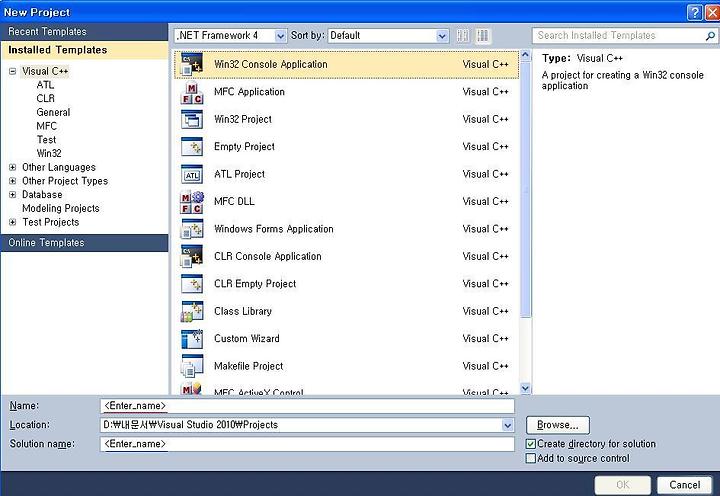Image resolution: width=720 pixels, height=496 pixels.
Task: Open the Location path dropdown
Action: [507, 425]
